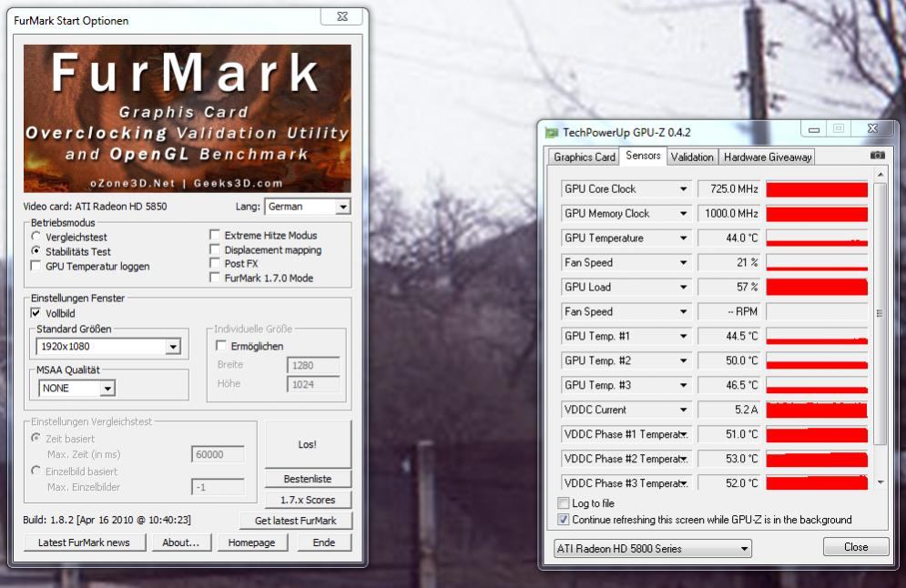The image size is (906, 588).
Task: Open the GPU Temperature sensor dropdown
Action: [684, 238]
